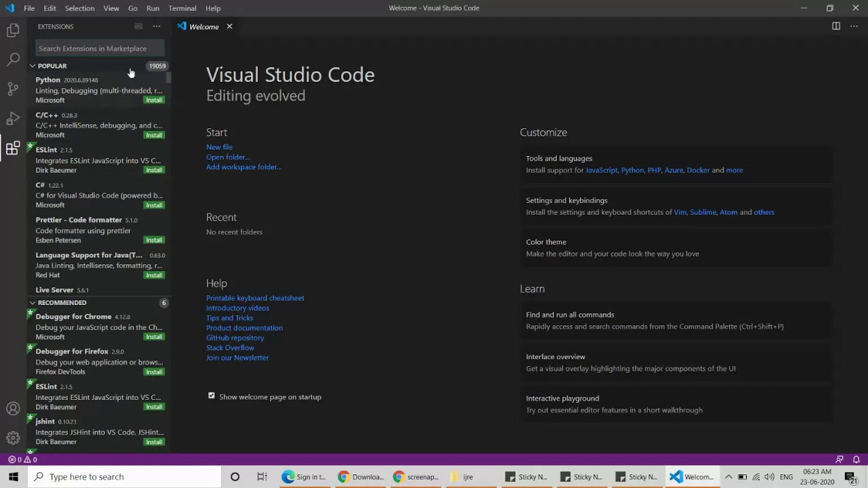This screenshot has width=868, height=488.
Task: Install Prettier - Code formatter
Action: pos(154,240)
